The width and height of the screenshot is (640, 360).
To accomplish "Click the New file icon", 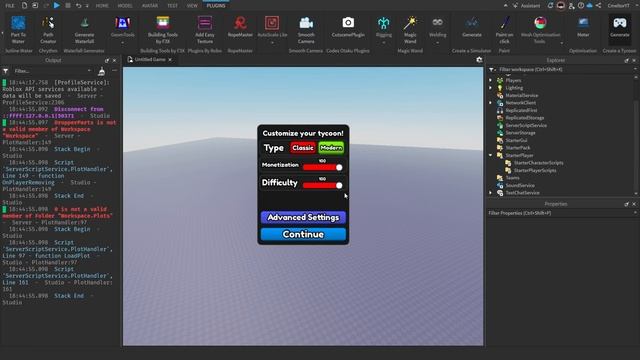I will [x=24, y=6].
